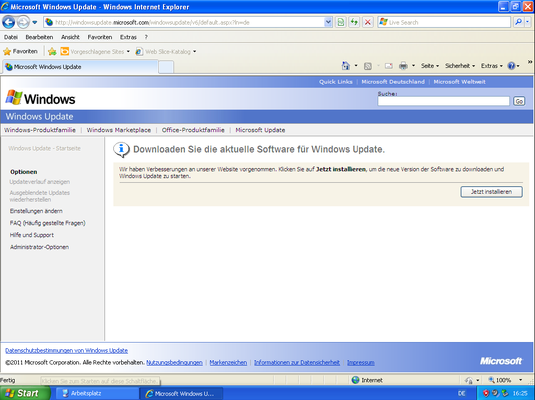Image resolution: width=535 pixels, height=400 pixels.
Task: Click the Internet zone globe icon
Action: [356, 380]
